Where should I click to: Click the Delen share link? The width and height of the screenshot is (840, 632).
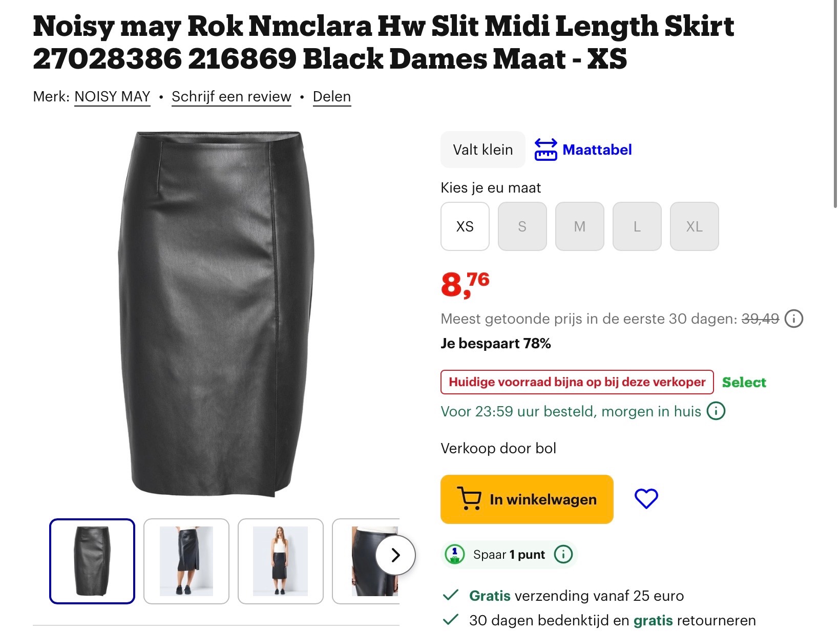[332, 97]
